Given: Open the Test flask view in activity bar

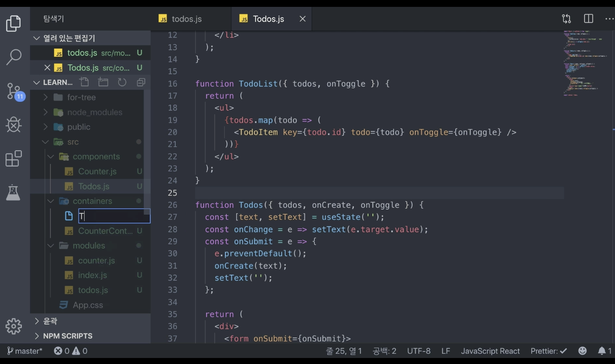Looking at the screenshot, I should point(14,193).
